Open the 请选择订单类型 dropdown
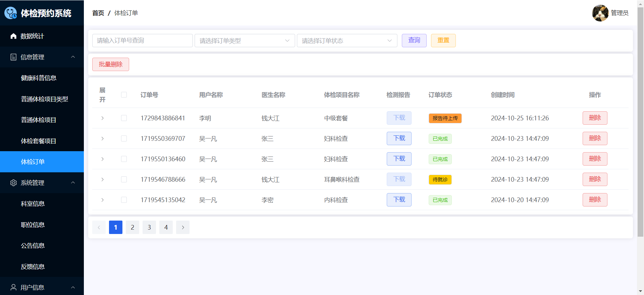 pos(245,41)
